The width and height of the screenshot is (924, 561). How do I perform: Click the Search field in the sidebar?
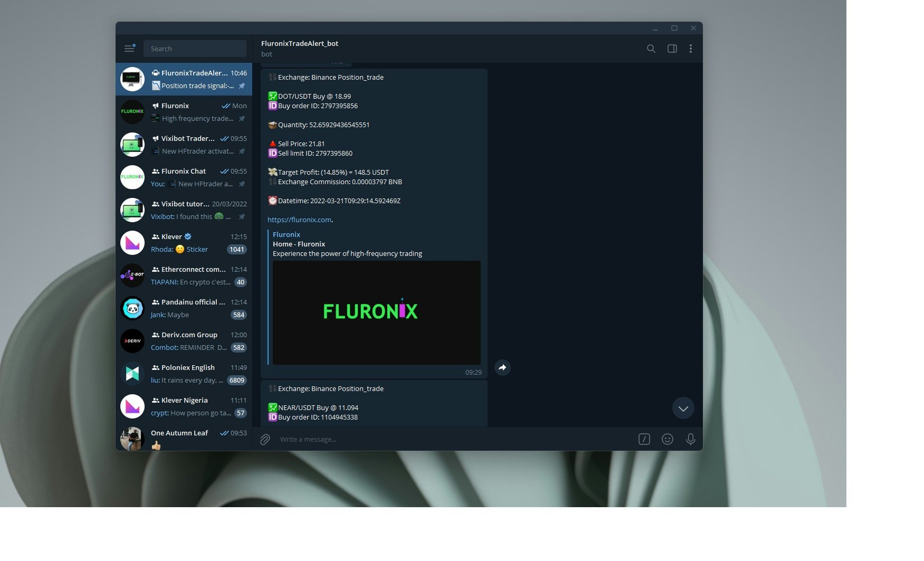[195, 48]
